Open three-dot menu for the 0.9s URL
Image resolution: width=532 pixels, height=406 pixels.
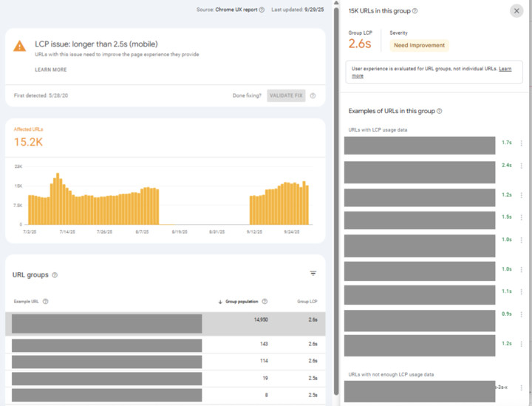(522, 314)
